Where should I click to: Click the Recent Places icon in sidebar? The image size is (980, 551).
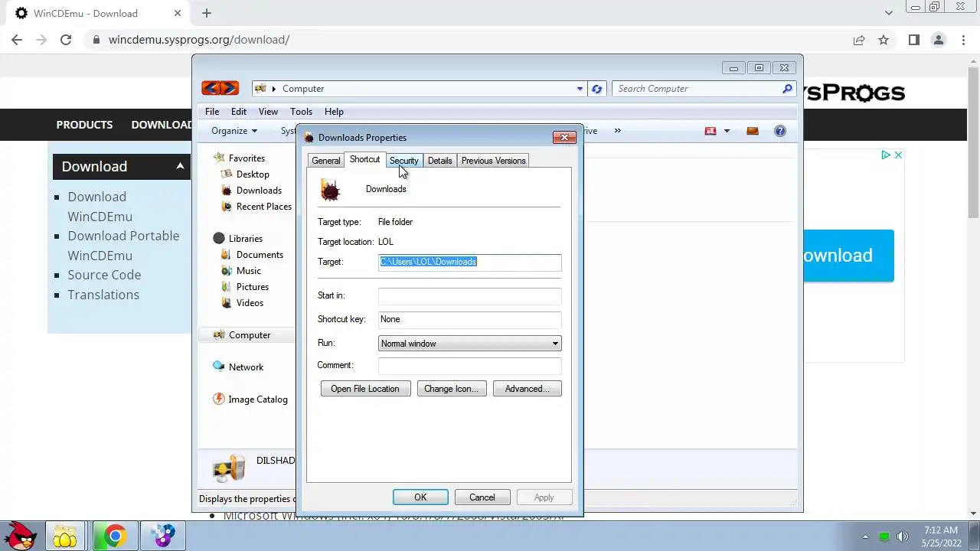227,206
